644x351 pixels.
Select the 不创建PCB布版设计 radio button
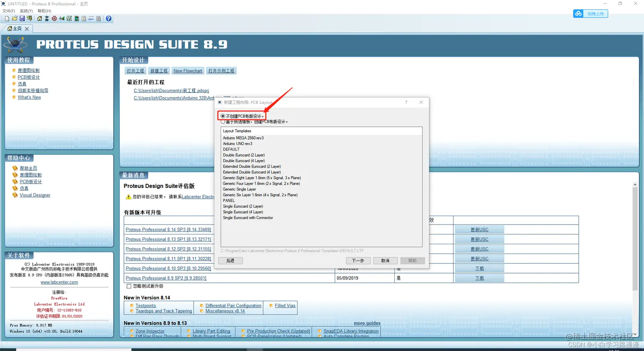coord(223,116)
